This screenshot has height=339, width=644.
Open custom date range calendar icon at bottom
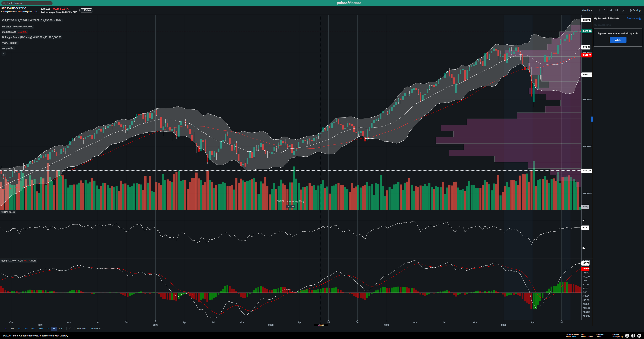70,329
